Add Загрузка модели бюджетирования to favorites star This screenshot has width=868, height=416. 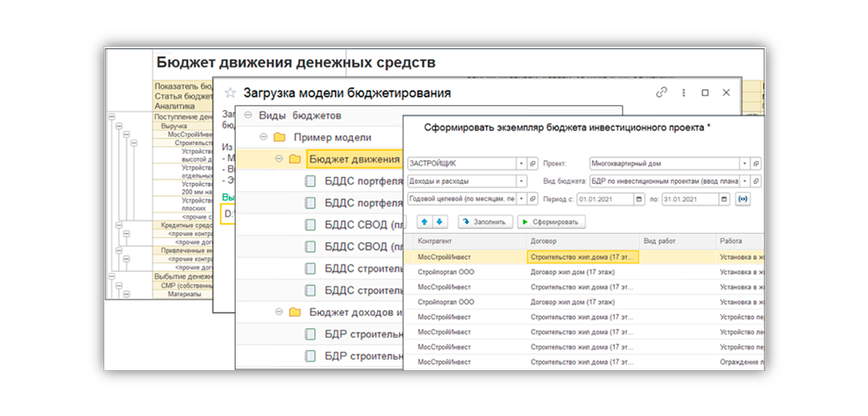pos(230,93)
